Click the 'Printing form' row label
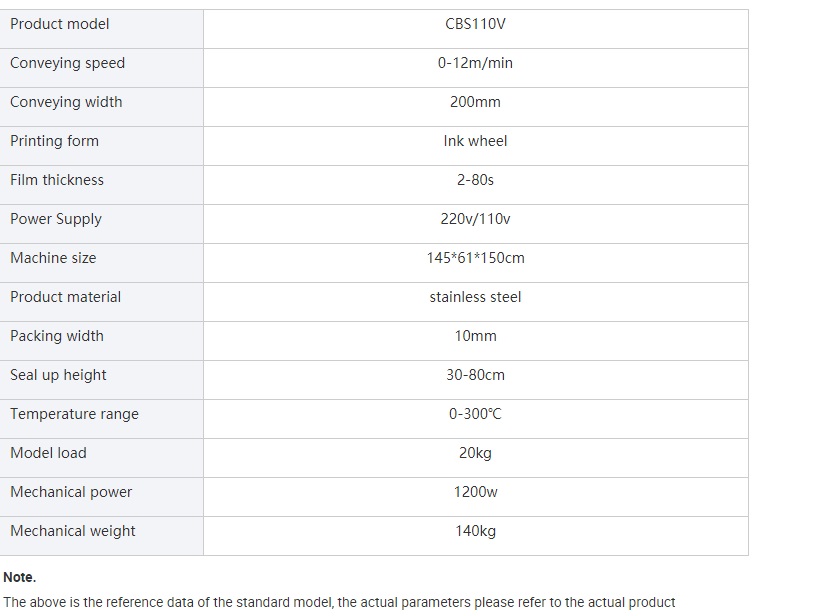This screenshot has width=828, height=616. (55, 141)
